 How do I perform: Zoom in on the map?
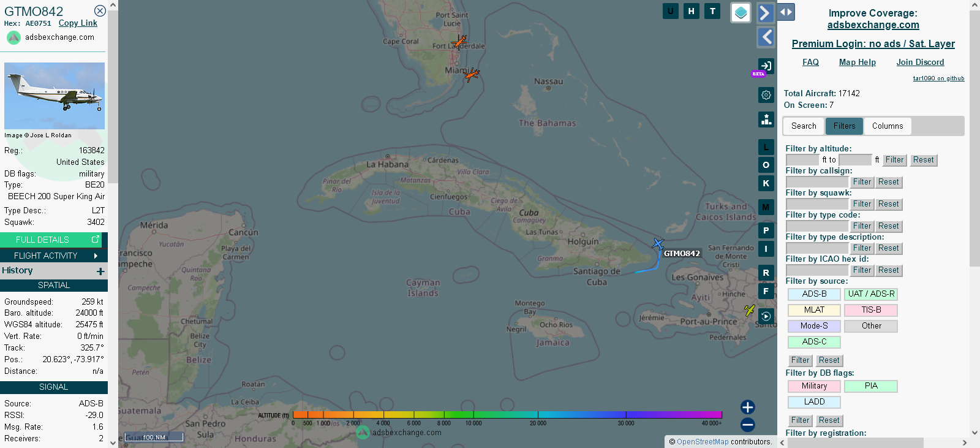point(747,407)
